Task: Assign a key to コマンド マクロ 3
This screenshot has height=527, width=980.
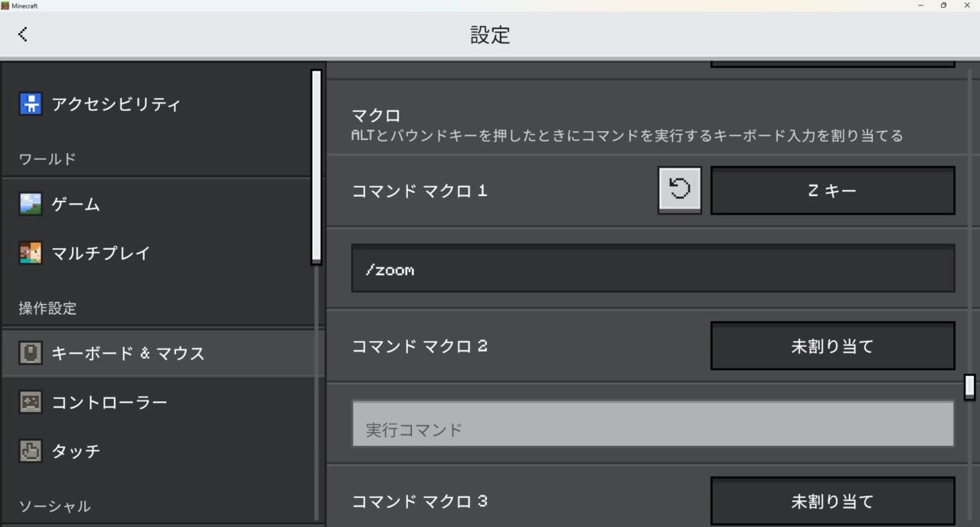Action: coord(832,502)
